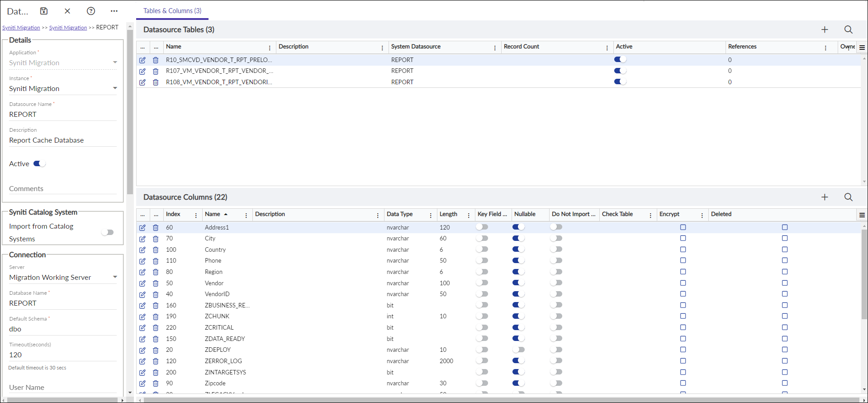Screen dimensions: 868x403
Task: Toggle Key Field for Address1 column
Action: click(482, 227)
